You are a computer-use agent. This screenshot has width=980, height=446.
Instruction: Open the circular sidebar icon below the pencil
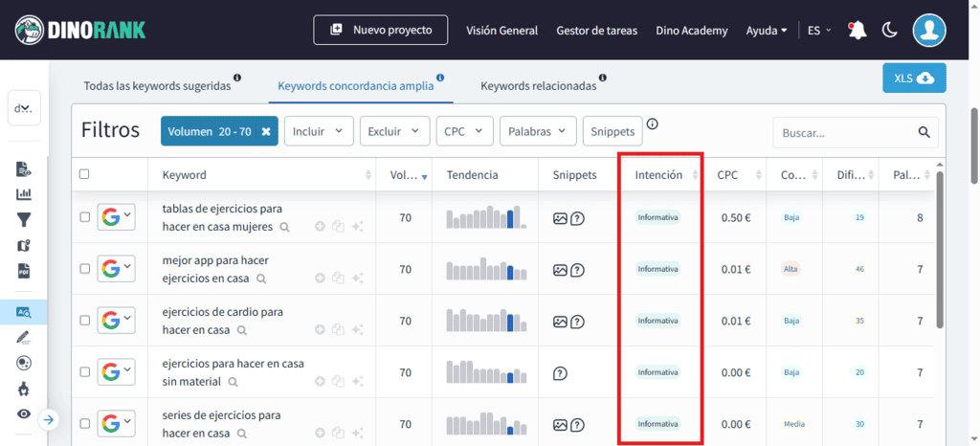(x=24, y=364)
